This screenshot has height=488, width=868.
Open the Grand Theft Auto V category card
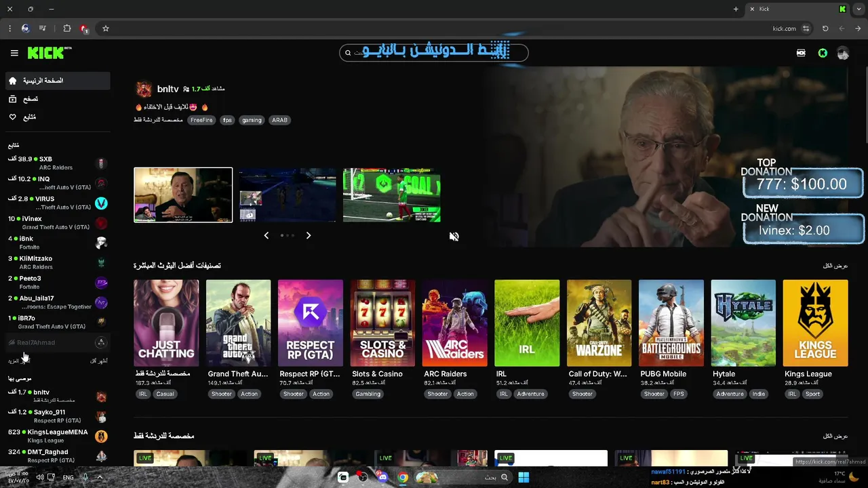(238, 323)
